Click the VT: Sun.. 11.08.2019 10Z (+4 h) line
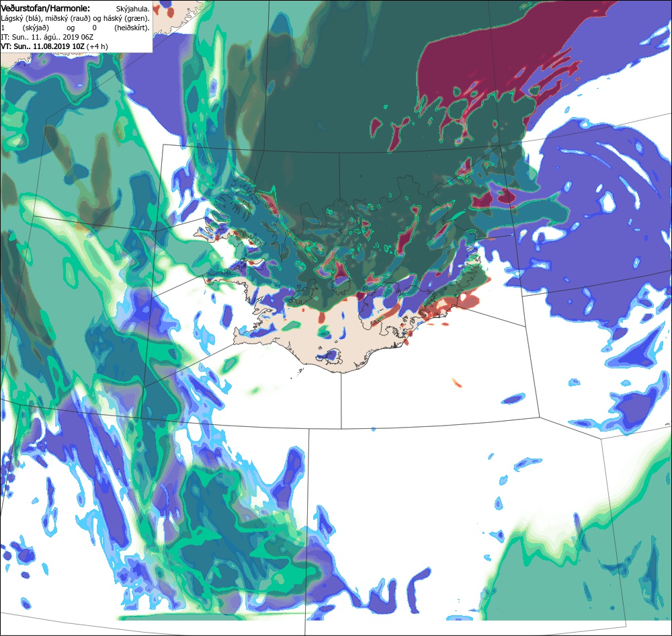672x636 pixels. (54, 46)
